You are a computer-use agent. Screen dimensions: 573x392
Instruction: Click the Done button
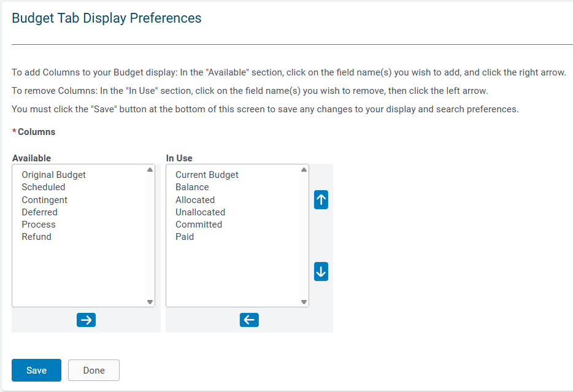point(94,370)
